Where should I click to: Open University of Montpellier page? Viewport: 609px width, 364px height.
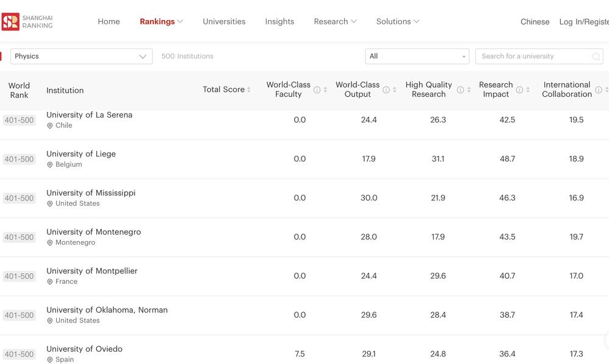pos(92,271)
